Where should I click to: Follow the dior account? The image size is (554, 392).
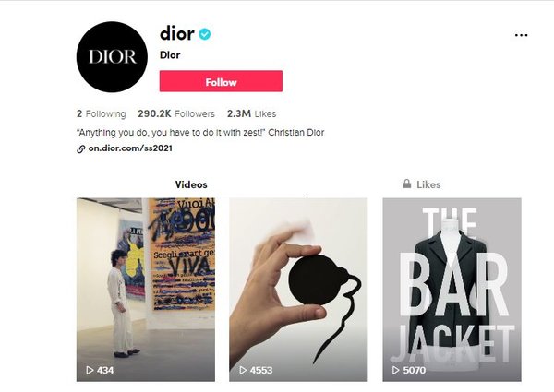pyautogui.click(x=221, y=81)
